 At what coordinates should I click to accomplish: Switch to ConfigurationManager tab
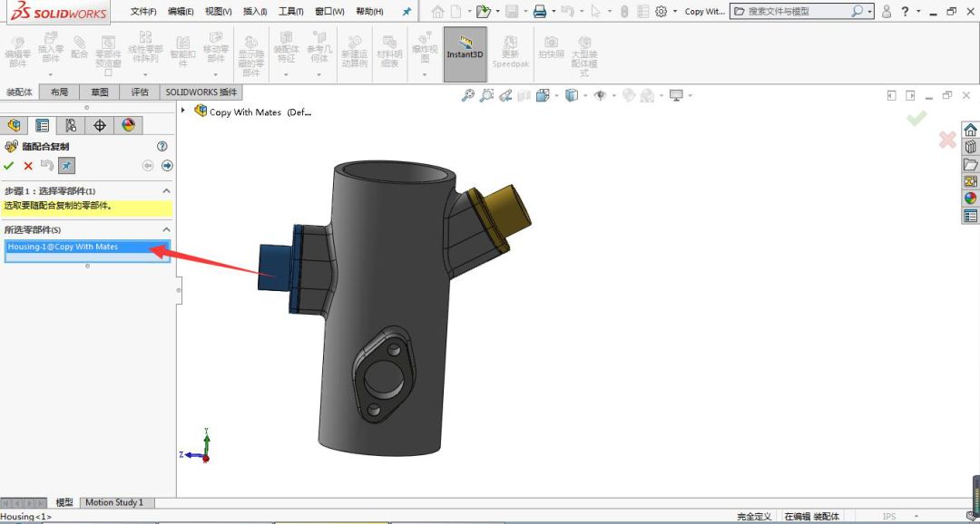tap(71, 125)
